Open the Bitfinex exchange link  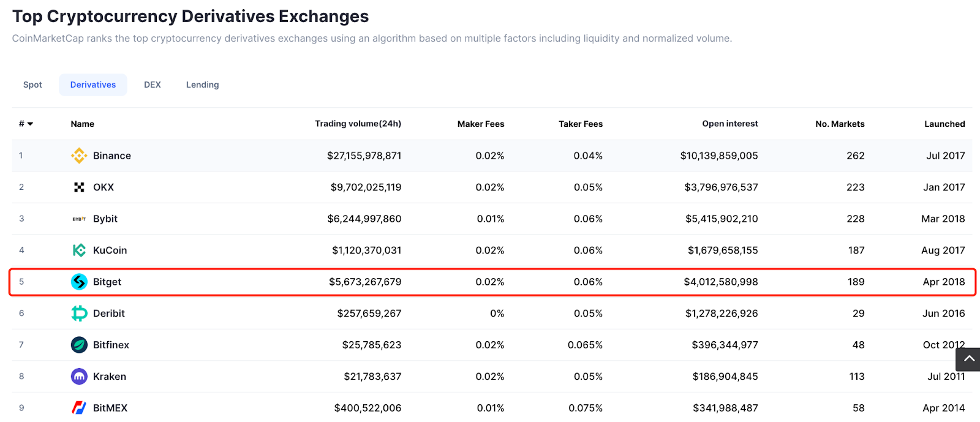111,345
